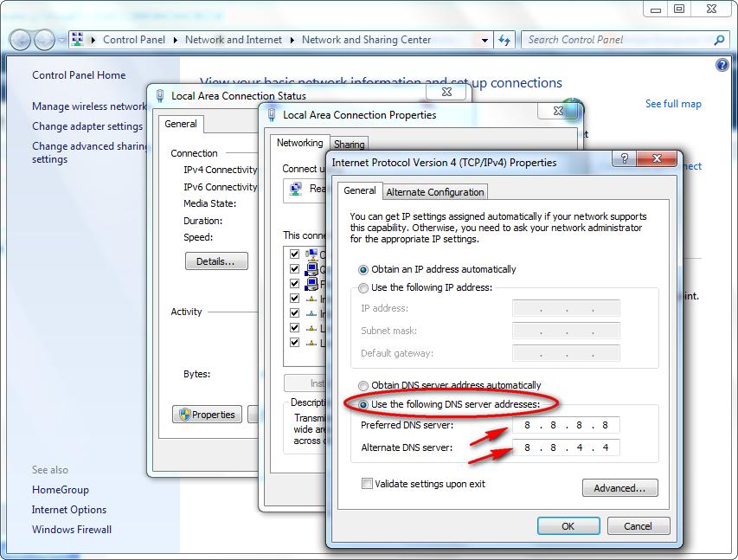Click 'Control Panel' breadcrumb text
The image size is (738, 560).
pyautogui.click(x=134, y=40)
